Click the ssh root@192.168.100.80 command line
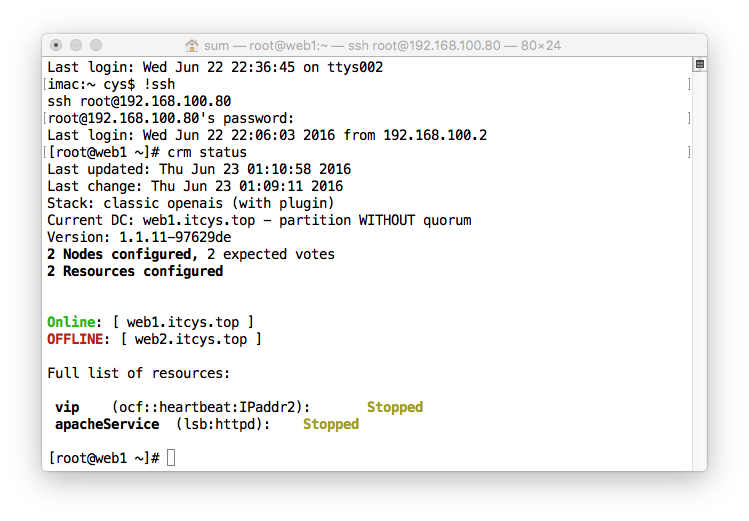 139,101
